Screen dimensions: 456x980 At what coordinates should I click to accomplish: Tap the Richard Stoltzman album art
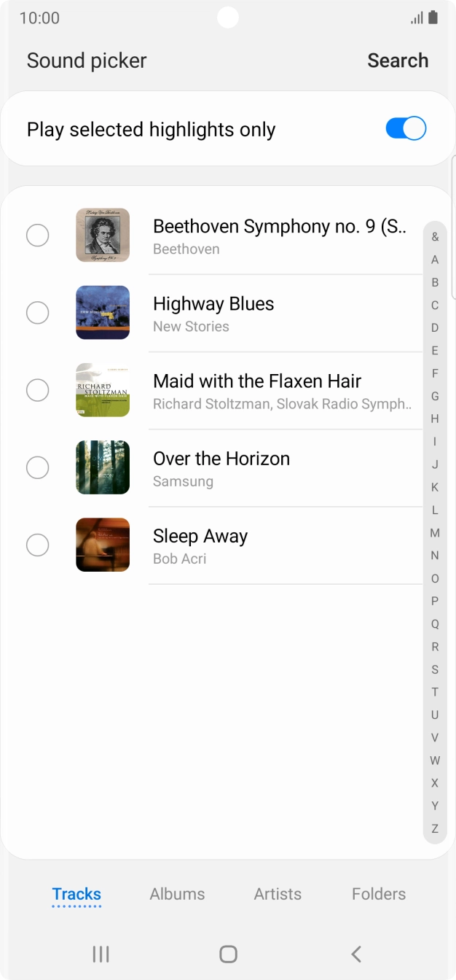[x=102, y=390]
